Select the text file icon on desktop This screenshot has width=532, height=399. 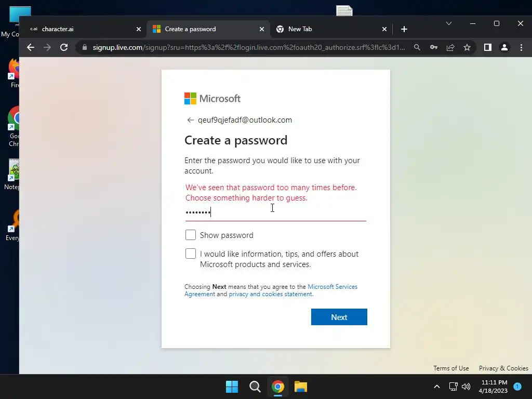click(344, 10)
